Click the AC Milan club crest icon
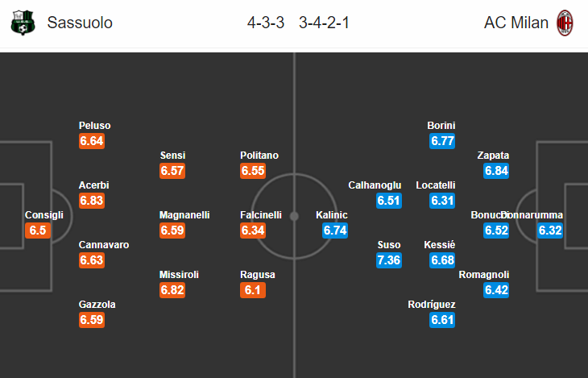Image resolution: width=588 pixels, height=378 pixels. [565, 23]
